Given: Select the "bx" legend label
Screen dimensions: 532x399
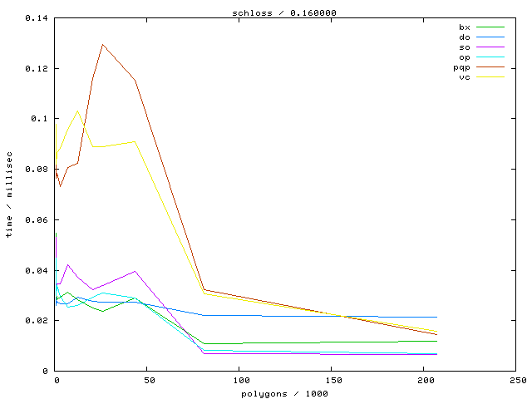Looking at the screenshot, I should [464, 27].
